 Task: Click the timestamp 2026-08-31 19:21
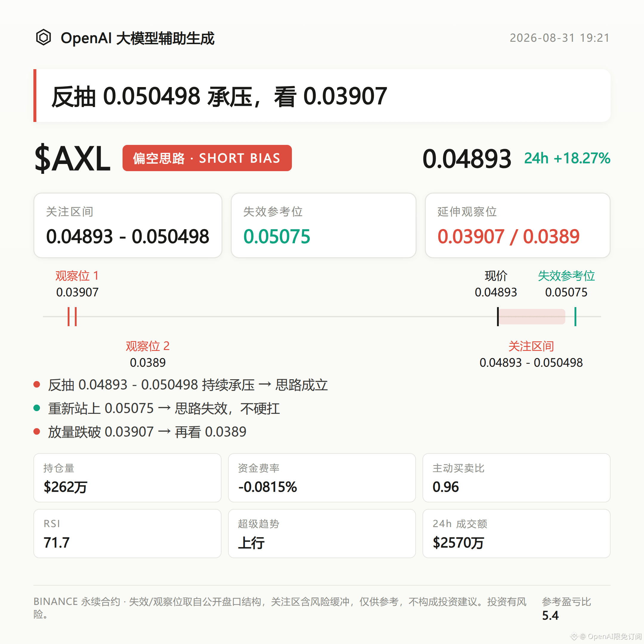pyautogui.click(x=560, y=38)
